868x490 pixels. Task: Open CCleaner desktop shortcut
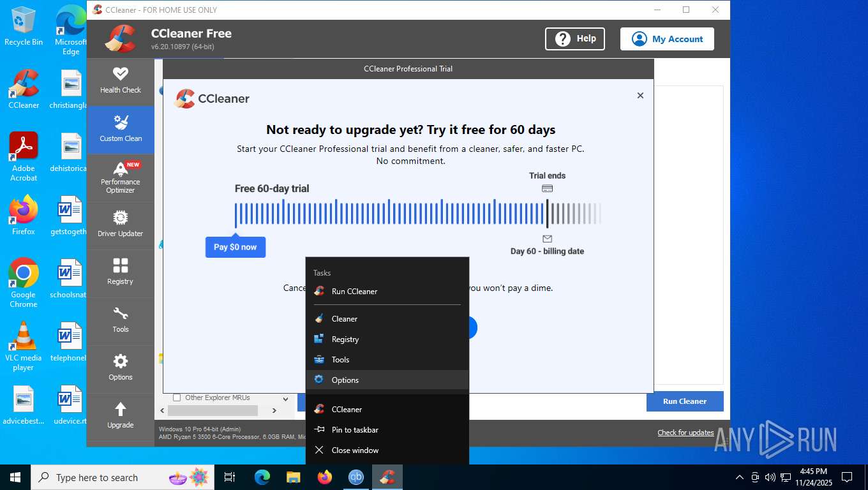(24, 89)
